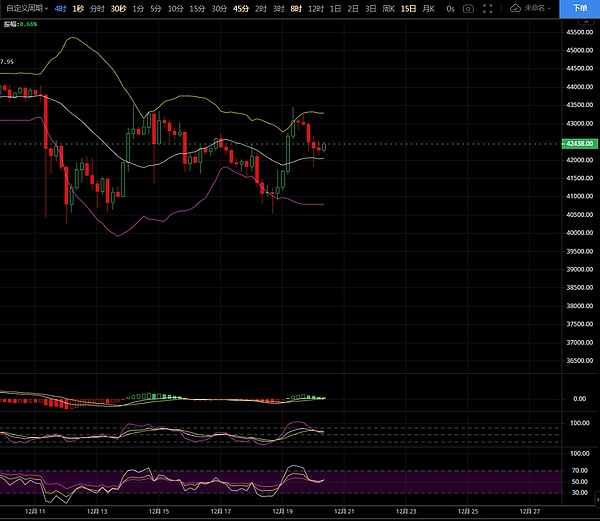The height and width of the screenshot is (521, 600).
Task: Click the 0s countdown indicator
Action: (x=451, y=8)
